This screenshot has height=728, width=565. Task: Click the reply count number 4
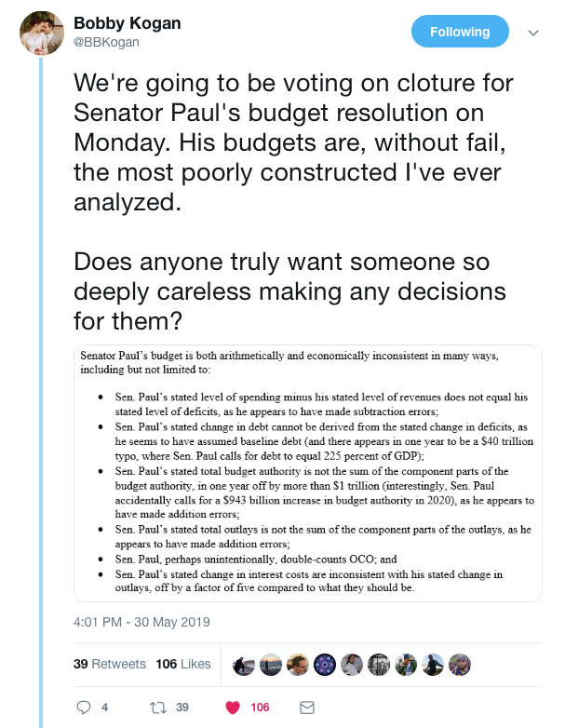pos(105,708)
